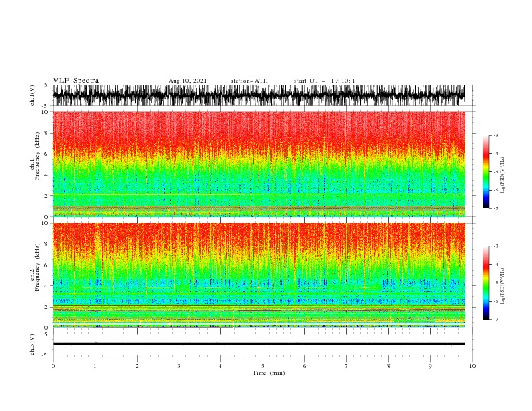Click the "station=ATH" header label
This screenshot has height=411, width=532.
pos(249,81)
